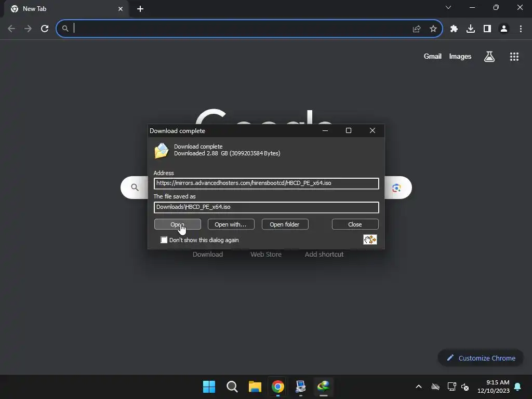
Task: Click muted volume tray icon
Action: 465,387
